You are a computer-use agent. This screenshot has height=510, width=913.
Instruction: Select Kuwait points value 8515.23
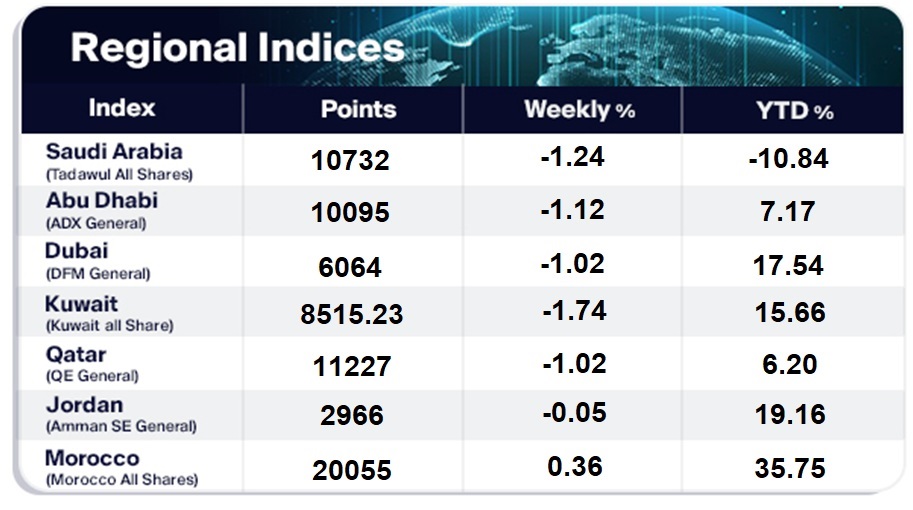(x=352, y=314)
